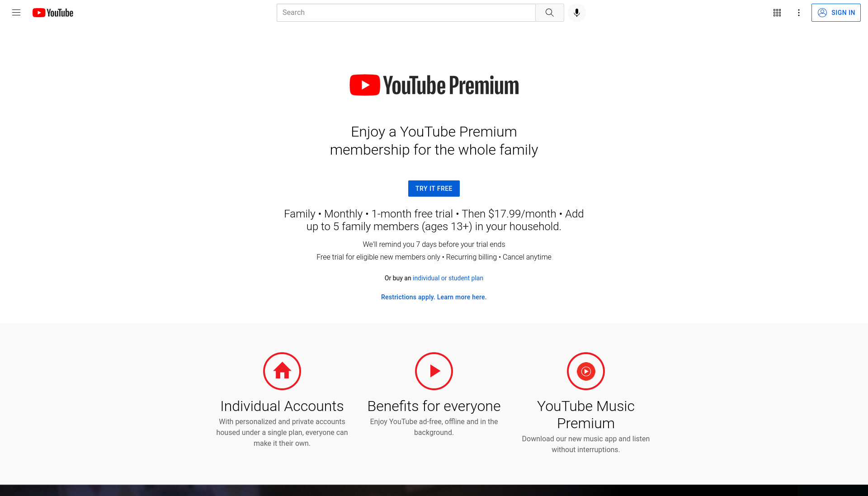Viewport: 868px width, 496px height.
Task: Open the individual or student plan link
Action: [x=448, y=278]
